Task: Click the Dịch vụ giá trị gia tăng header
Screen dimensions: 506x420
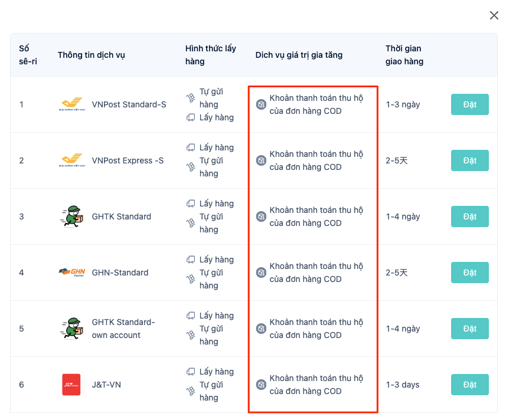Action: pyautogui.click(x=299, y=55)
